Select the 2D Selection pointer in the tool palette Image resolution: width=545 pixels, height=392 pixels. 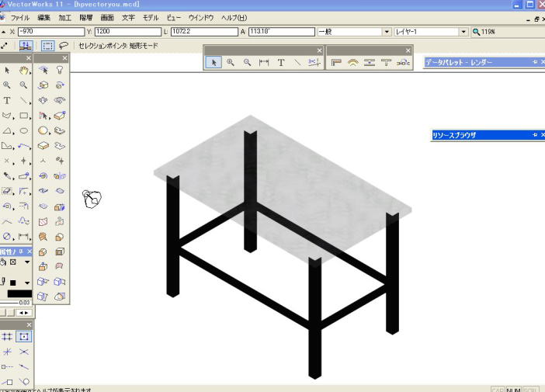7,71
